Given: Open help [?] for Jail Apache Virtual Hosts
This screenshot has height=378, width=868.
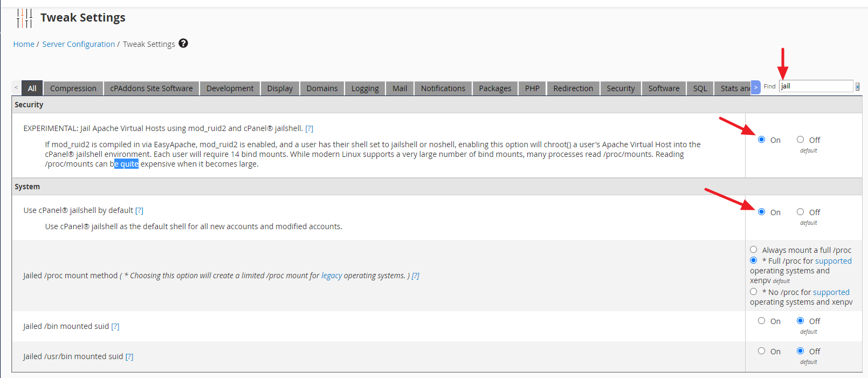Looking at the screenshot, I should 309,128.
